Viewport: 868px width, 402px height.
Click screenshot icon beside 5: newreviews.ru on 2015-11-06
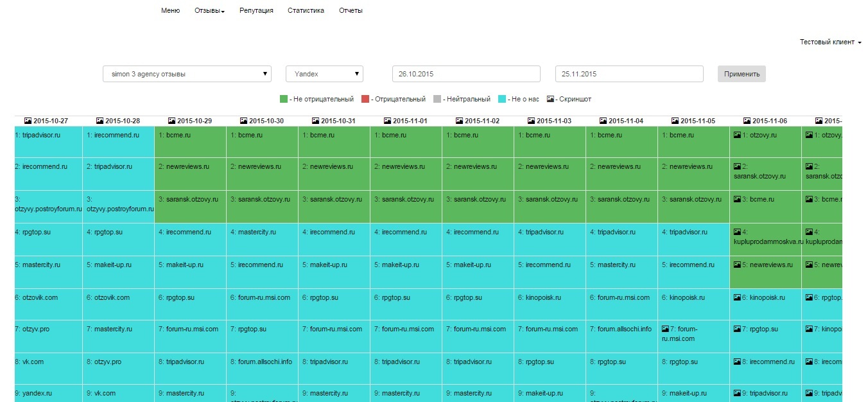click(737, 265)
